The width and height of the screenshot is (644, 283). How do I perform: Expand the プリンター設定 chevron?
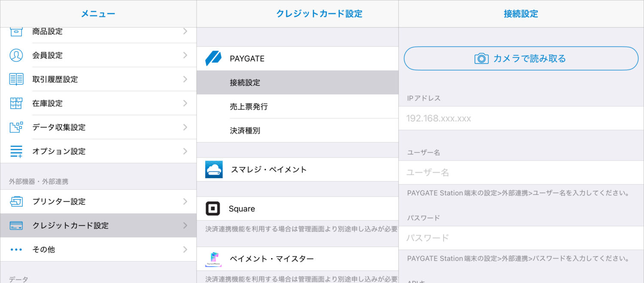185,201
